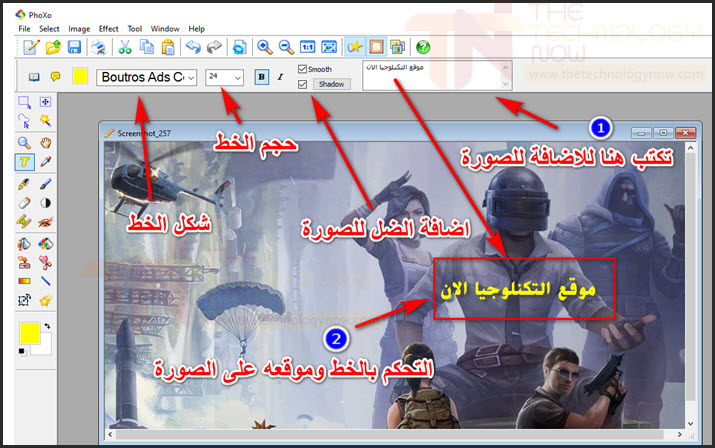Click the open book icon in text options
Image resolution: width=715 pixels, height=448 pixels.
[x=34, y=77]
